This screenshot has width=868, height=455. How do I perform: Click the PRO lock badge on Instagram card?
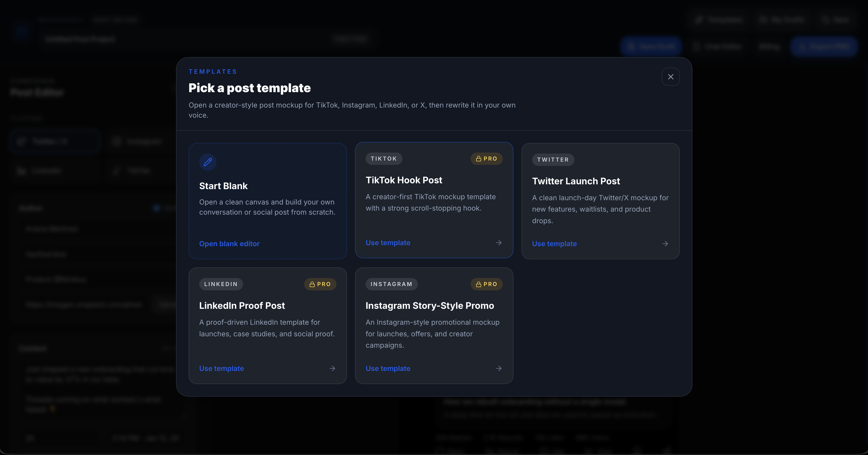[x=486, y=284]
